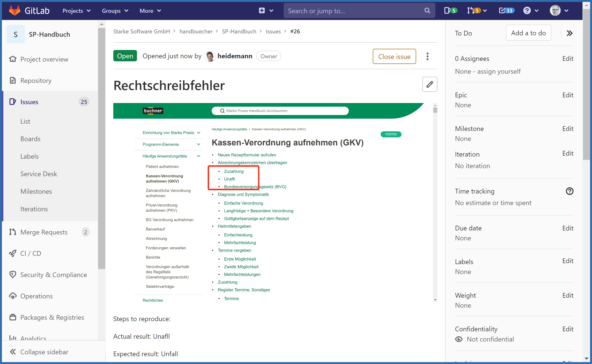Click the Close issue button
The width and height of the screenshot is (592, 364).
pyautogui.click(x=394, y=56)
